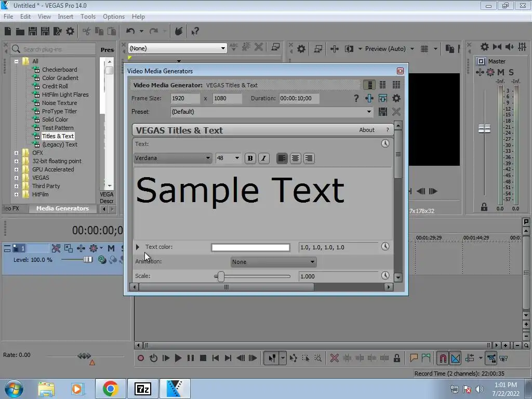This screenshot has width=532, height=399.
Task: Toggle snapping magnet icon
Action: tap(443, 358)
